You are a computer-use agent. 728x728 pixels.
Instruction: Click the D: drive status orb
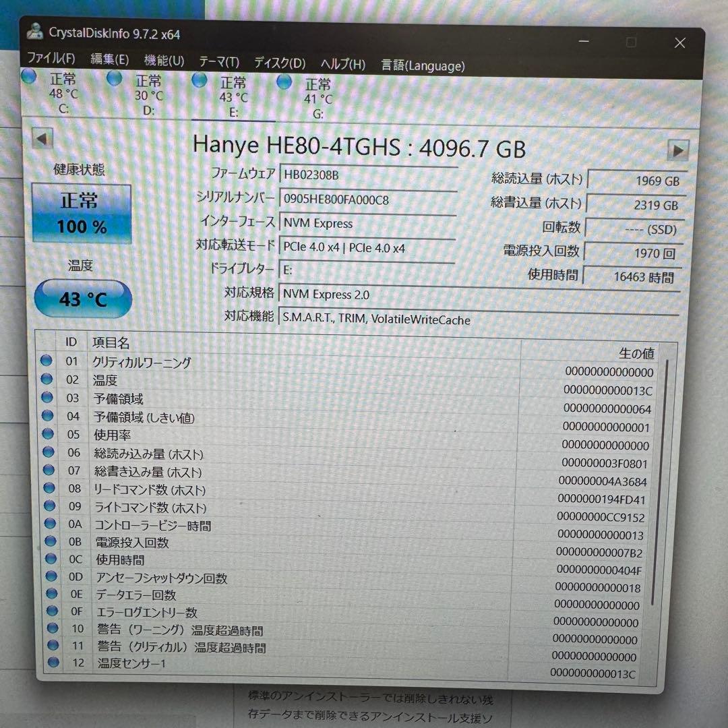(x=114, y=78)
